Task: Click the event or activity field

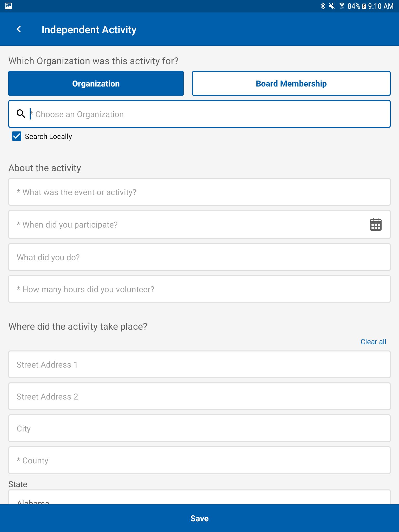Action: pyautogui.click(x=199, y=192)
